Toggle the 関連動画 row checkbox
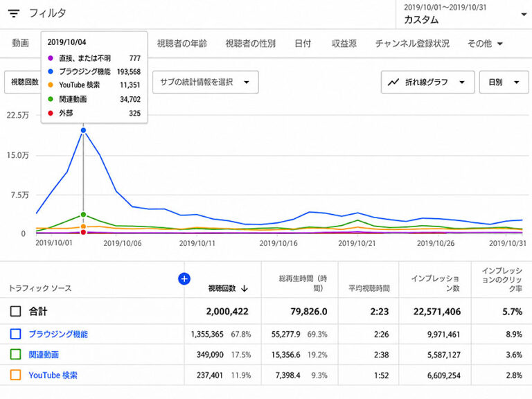This screenshot has width=532, height=399. pyautogui.click(x=16, y=355)
